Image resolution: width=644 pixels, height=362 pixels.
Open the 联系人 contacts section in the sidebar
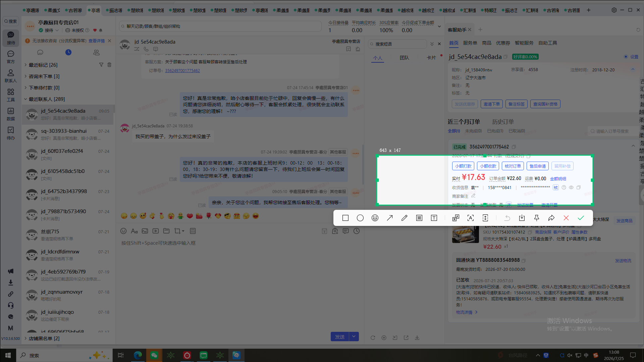pyautogui.click(x=11, y=76)
